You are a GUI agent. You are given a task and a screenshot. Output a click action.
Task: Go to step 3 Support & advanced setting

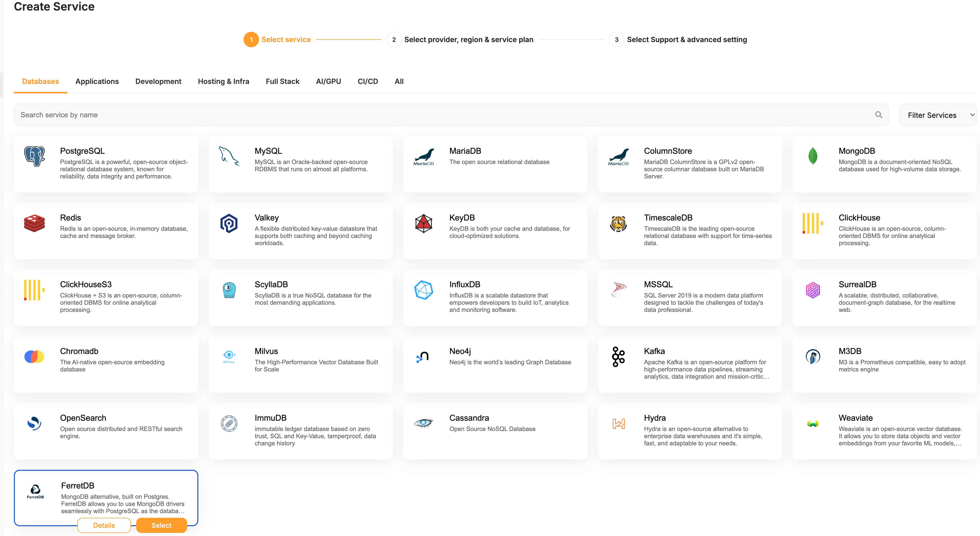coord(686,40)
